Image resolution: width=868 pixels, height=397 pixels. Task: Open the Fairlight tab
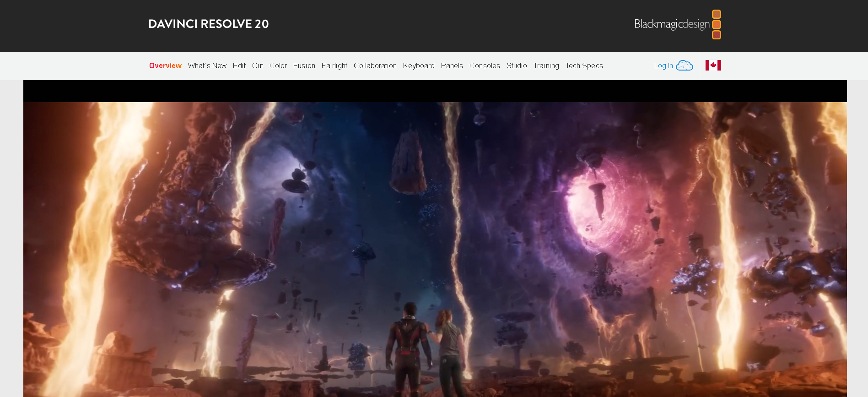pos(334,66)
